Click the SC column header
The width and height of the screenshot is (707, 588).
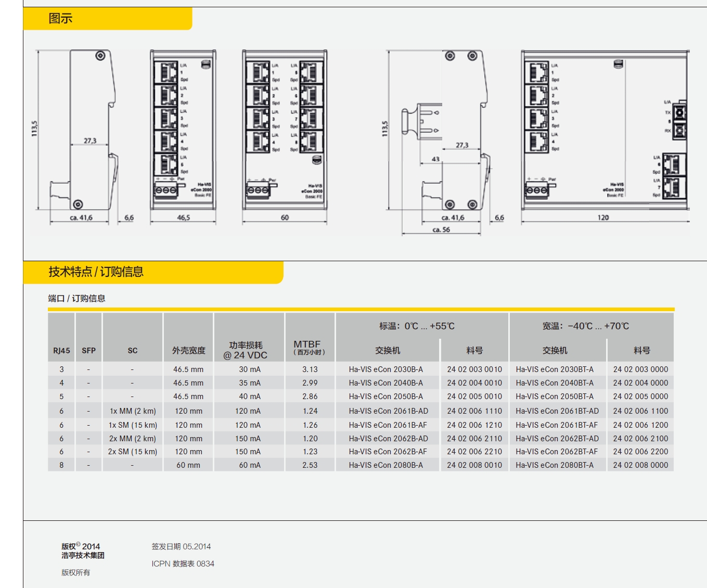[133, 351]
